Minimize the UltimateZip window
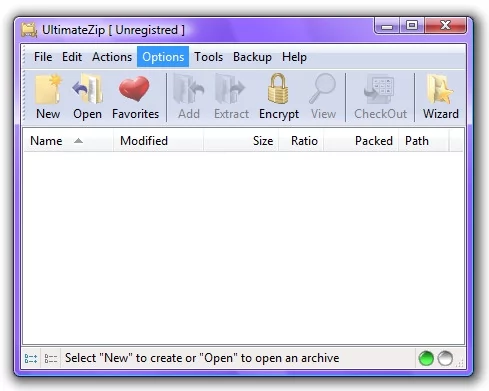 [387, 26]
